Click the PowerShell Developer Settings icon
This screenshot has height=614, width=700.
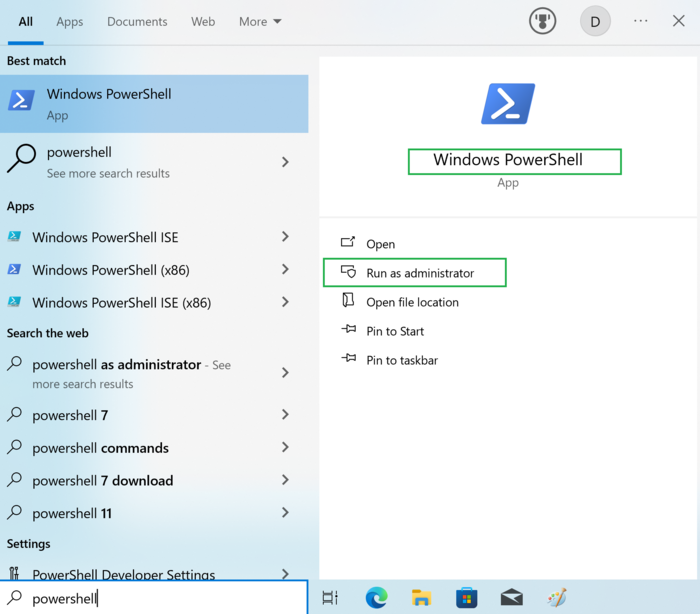pyautogui.click(x=14, y=572)
